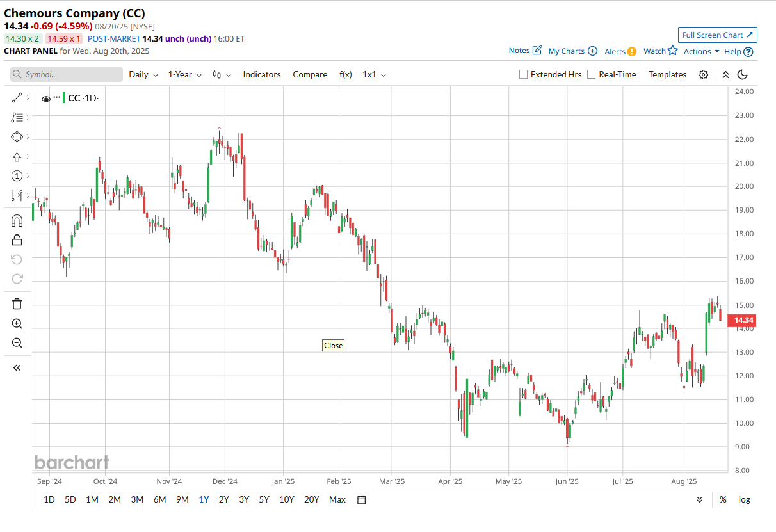Undo the last chart action
Viewport: 776px width, 532px height.
(x=17, y=259)
